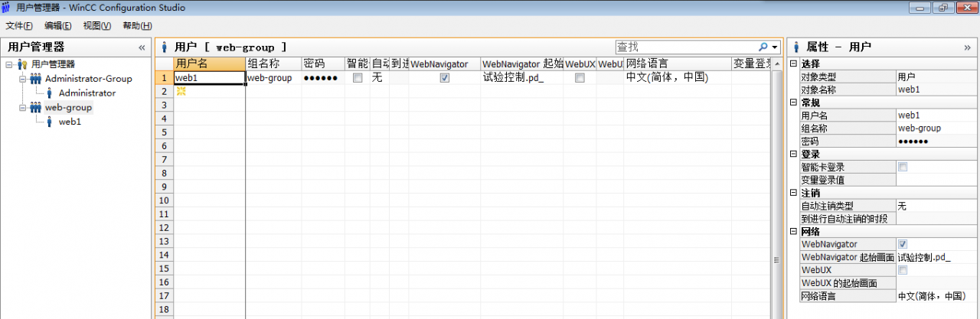This screenshot has height=319, width=980.
Task: Select row header 10
Action: (x=164, y=200)
